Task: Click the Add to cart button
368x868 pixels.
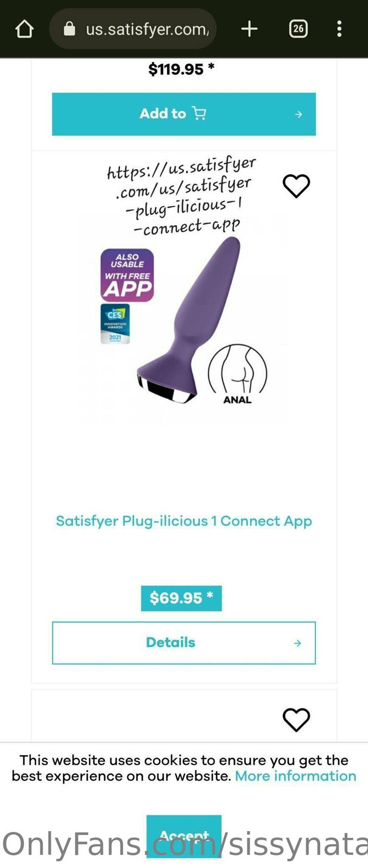Action: coord(184,114)
